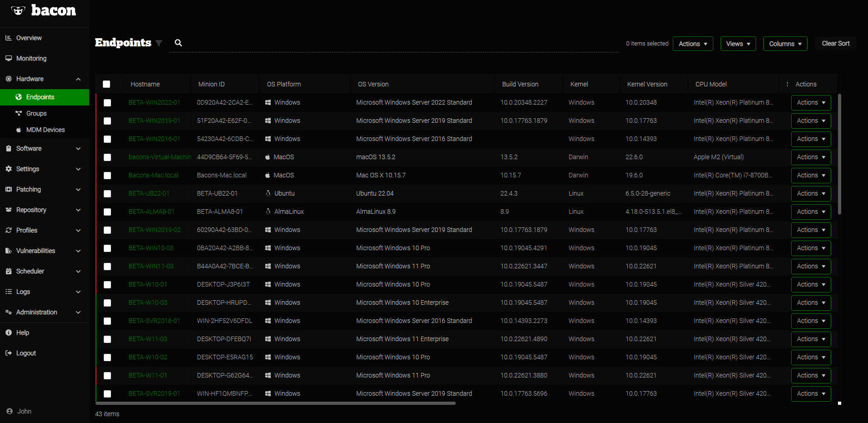Check the Bacons-Mac.local row checkbox

click(x=107, y=176)
